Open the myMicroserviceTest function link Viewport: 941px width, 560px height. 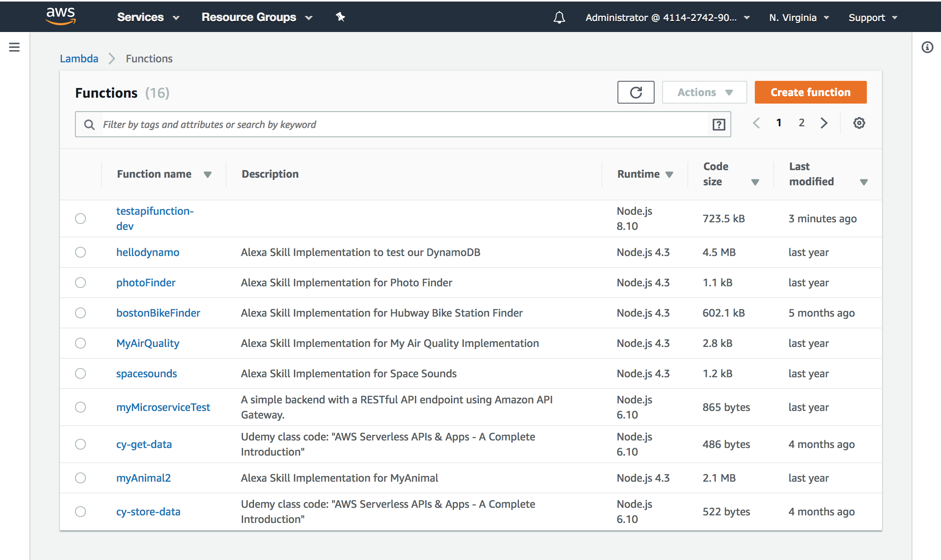tap(163, 407)
